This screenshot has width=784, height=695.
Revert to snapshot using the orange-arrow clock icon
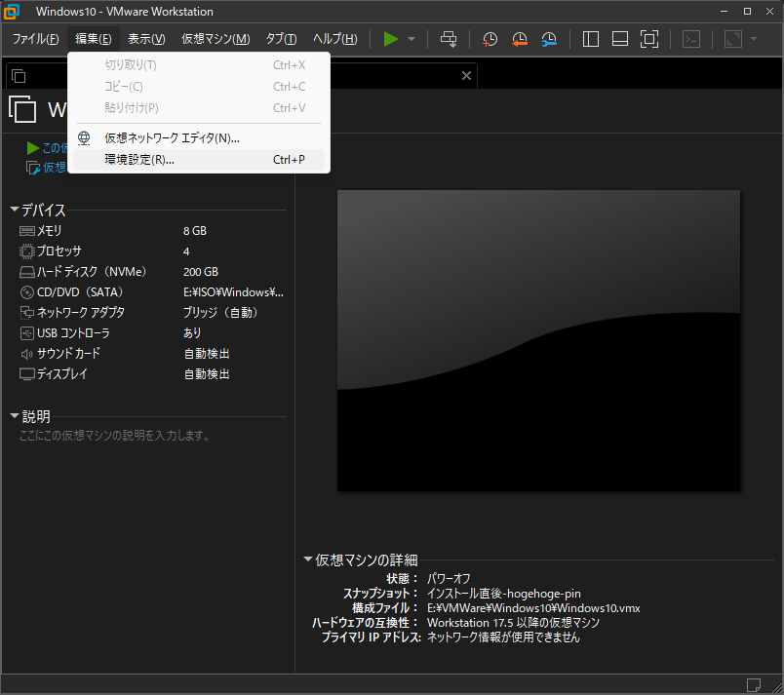click(520, 39)
